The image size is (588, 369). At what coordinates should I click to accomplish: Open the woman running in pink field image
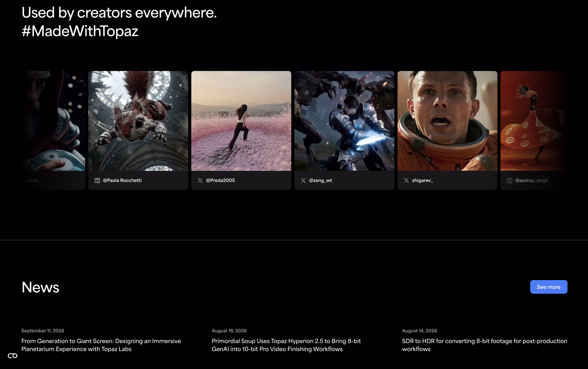pyautogui.click(x=241, y=121)
